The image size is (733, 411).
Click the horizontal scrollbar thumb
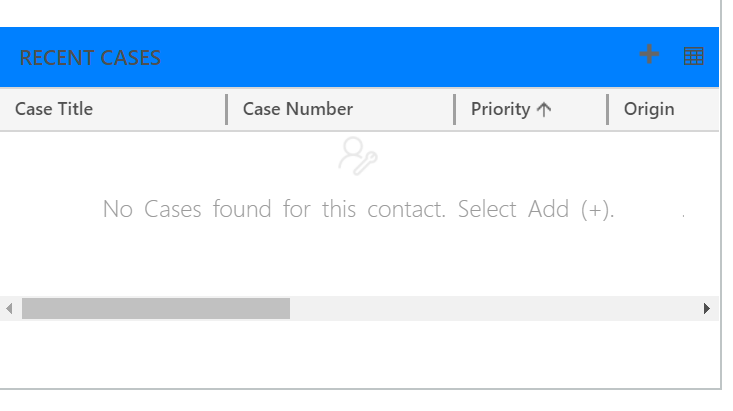pyautogui.click(x=156, y=308)
